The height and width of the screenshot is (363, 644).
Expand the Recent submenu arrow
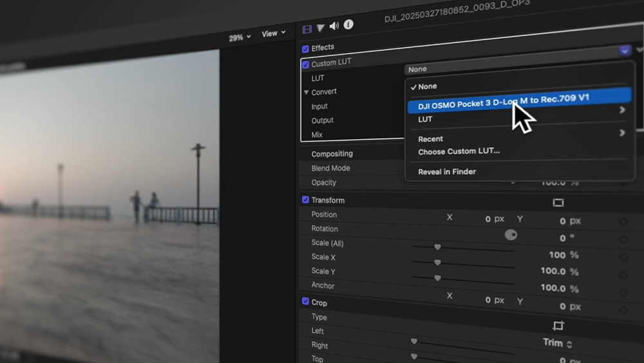coord(622,133)
